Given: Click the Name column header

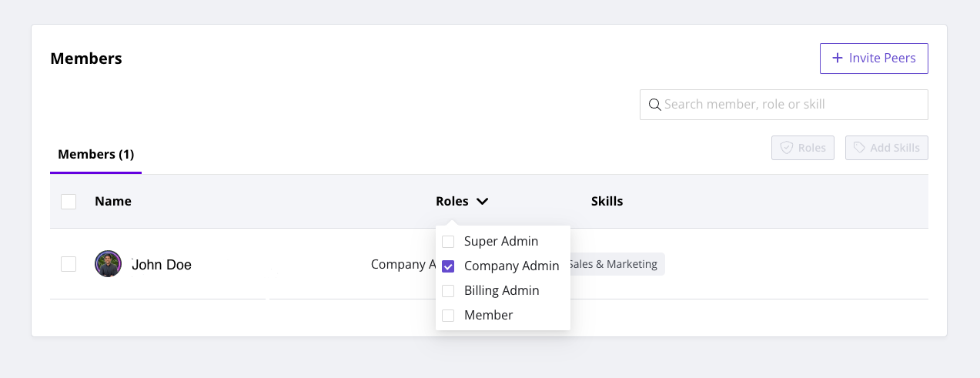Looking at the screenshot, I should pos(113,202).
